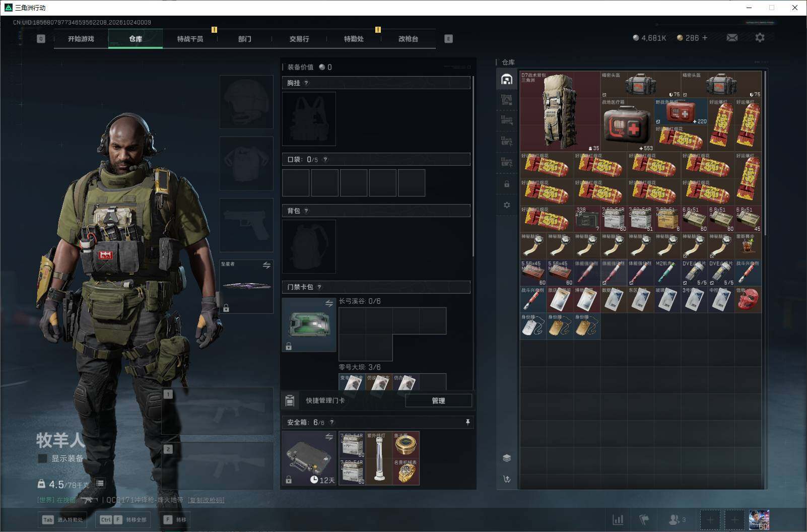Click the .338 AP ammo box
The image size is (807, 532).
pyautogui.click(x=587, y=219)
